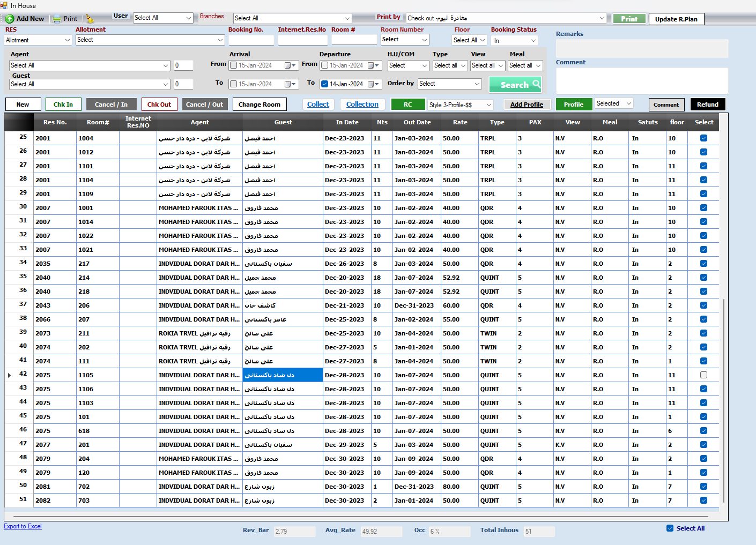
Task: Click the Chk Out button
Action: point(159,104)
